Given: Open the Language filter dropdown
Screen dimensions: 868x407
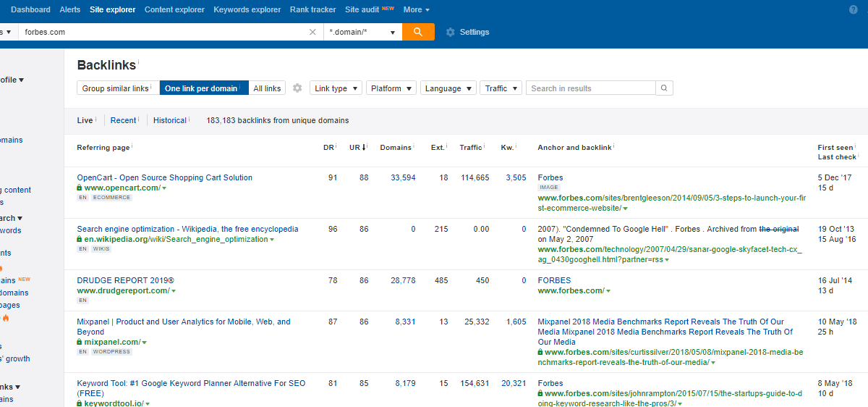Looking at the screenshot, I should click(x=448, y=88).
